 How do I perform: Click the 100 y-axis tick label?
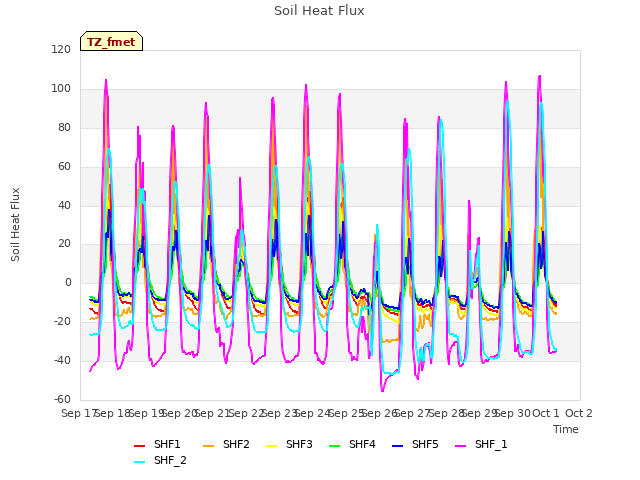61,89
